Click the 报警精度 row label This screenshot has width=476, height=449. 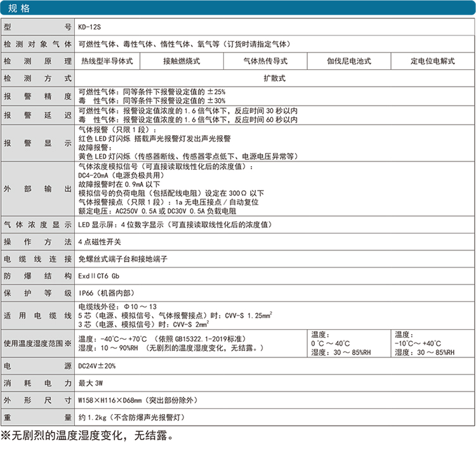(37, 96)
